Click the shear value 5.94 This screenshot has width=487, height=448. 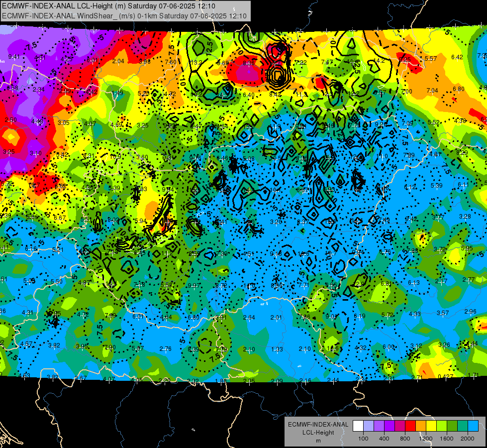pyautogui.click(x=141, y=221)
